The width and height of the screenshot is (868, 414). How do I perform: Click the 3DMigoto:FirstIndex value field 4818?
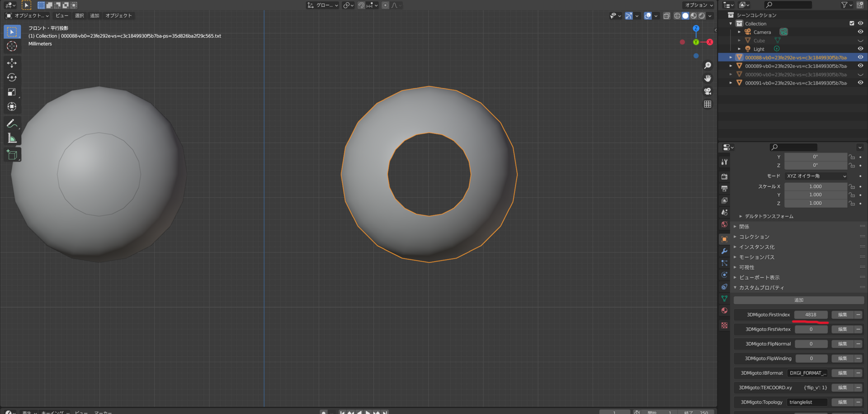click(x=811, y=315)
